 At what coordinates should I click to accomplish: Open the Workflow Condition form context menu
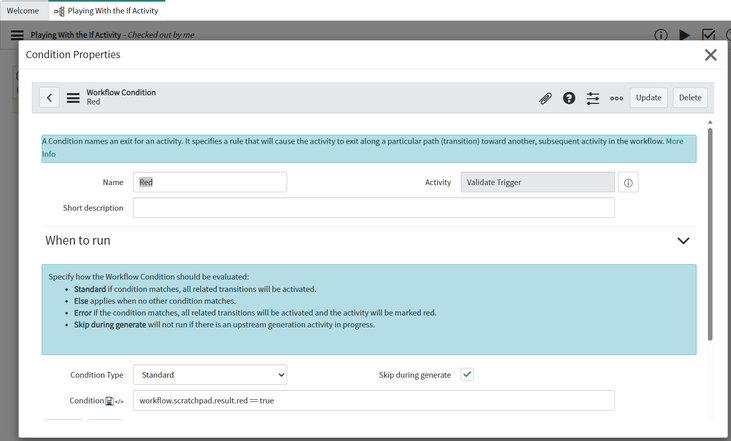pyautogui.click(x=73, y=98)
